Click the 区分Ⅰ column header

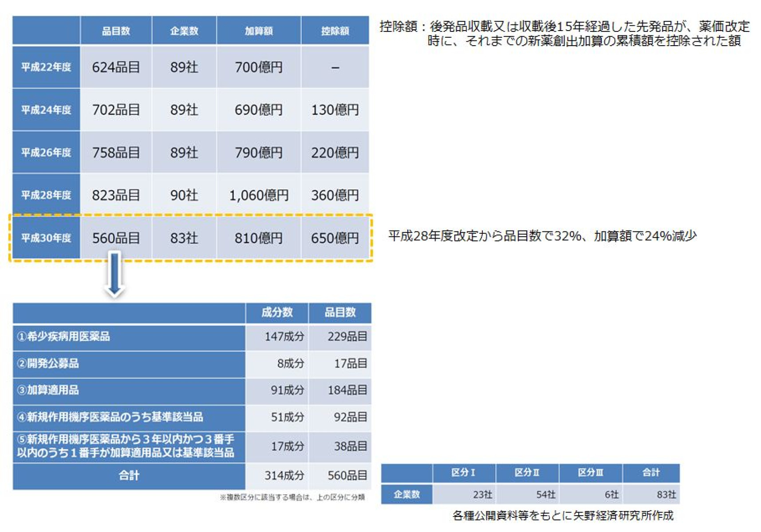click(463, 473)
